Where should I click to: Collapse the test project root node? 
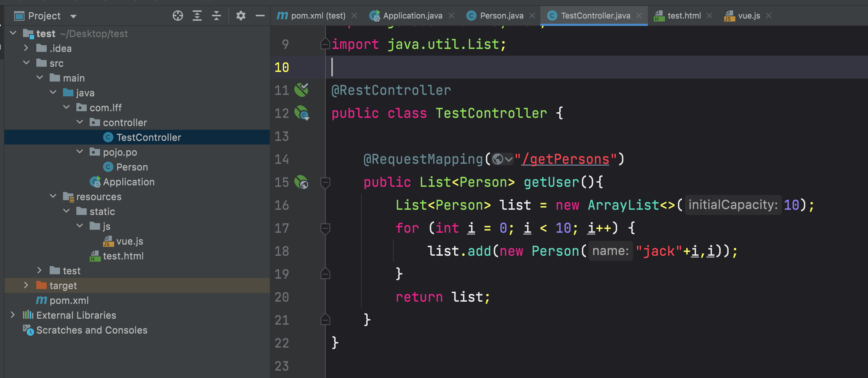click(x=13, y=33)
